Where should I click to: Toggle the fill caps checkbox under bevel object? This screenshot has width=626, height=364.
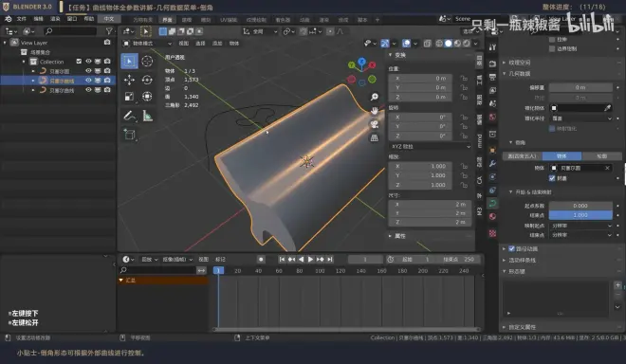point(552,178)
